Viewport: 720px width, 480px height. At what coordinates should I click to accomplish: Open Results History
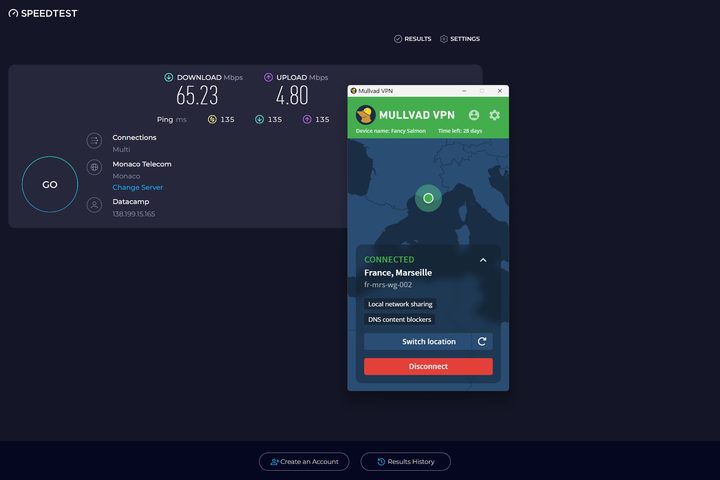pos(405,462)
